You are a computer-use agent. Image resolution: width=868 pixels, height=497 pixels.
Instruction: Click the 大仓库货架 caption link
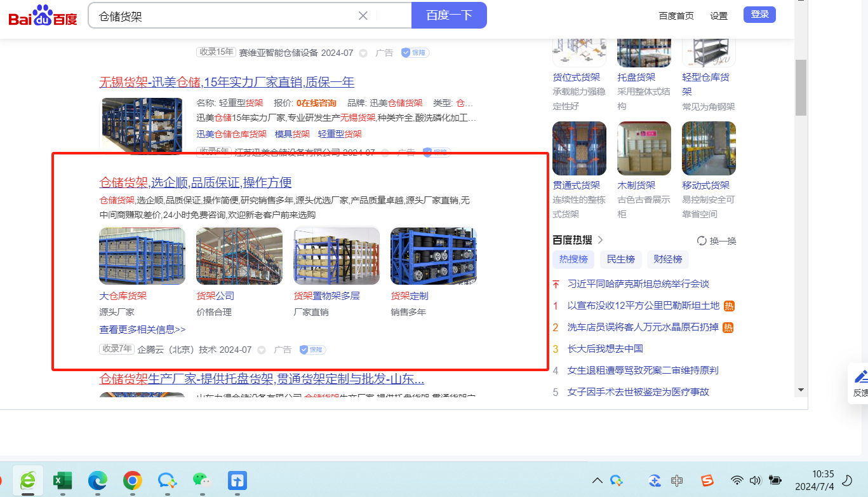[x=123, y=296]
